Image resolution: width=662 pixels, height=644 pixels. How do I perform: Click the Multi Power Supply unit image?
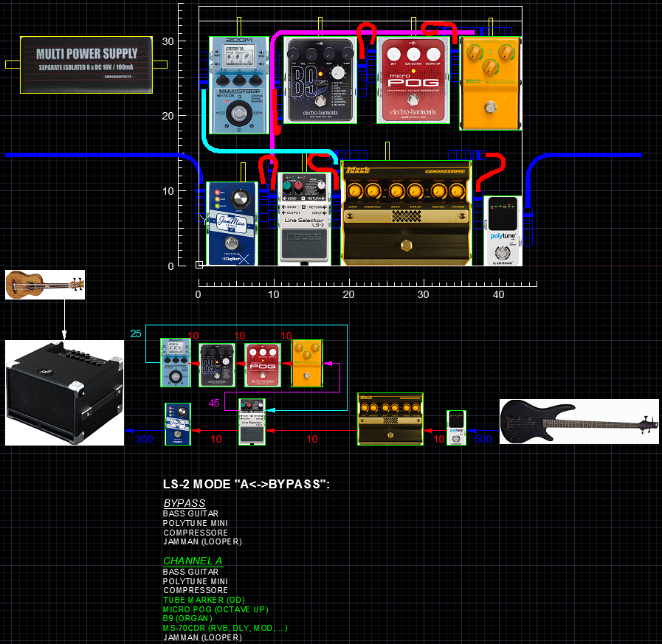[87, 64]
